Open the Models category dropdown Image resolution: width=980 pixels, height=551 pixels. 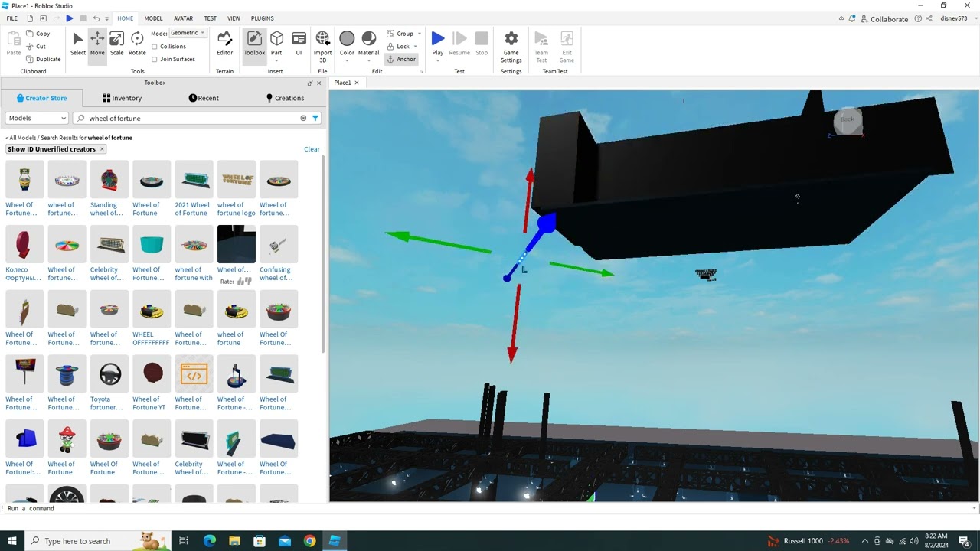37,119
